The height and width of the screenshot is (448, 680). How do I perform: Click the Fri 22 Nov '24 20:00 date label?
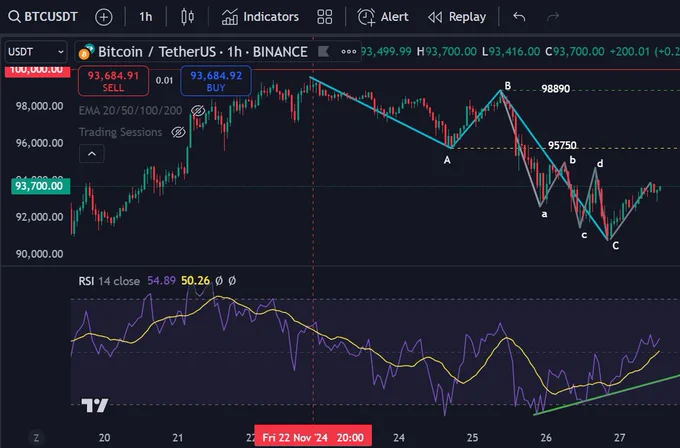(313, 437)
